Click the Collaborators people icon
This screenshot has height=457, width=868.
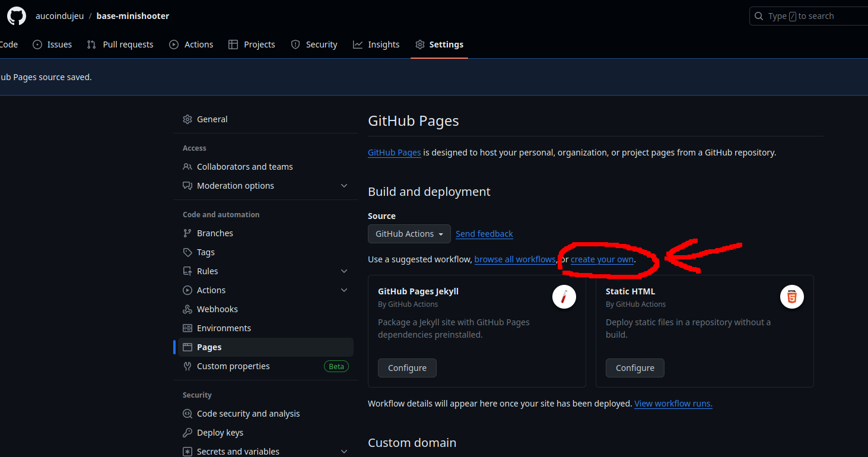(187, 167)
